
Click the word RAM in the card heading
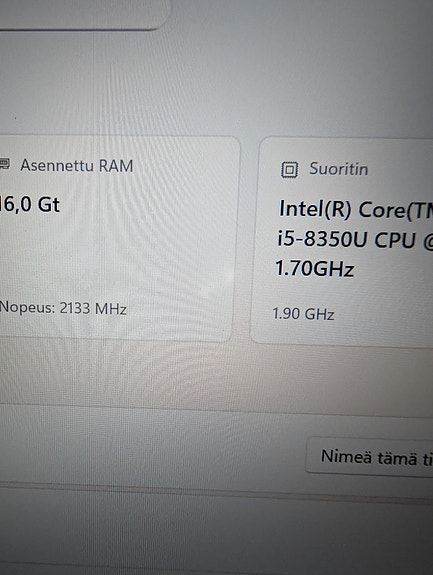point(116,166)
